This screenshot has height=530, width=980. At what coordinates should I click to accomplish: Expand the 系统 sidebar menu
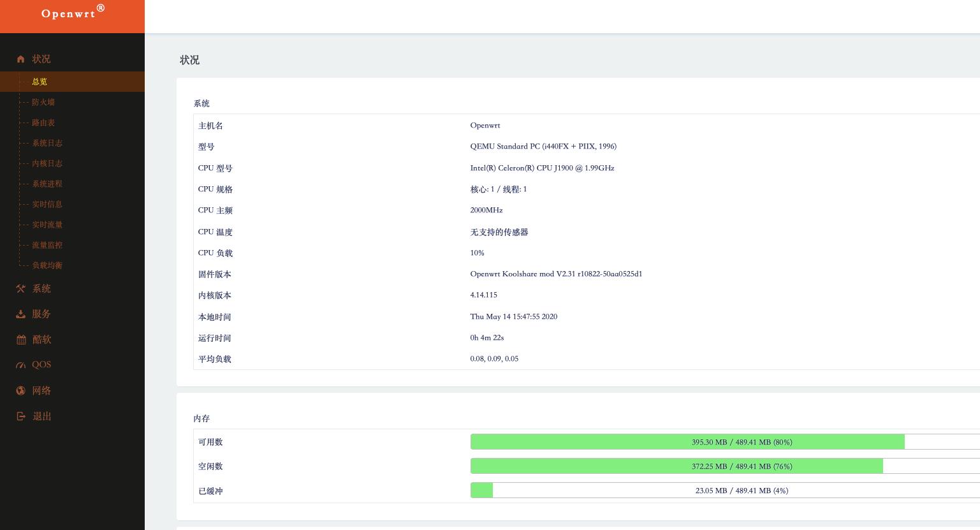click(x=41, y=289)
